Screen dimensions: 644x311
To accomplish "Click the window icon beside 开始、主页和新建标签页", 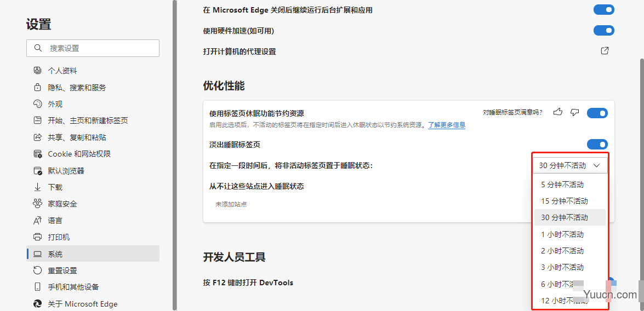I will [x=37, y=120].
